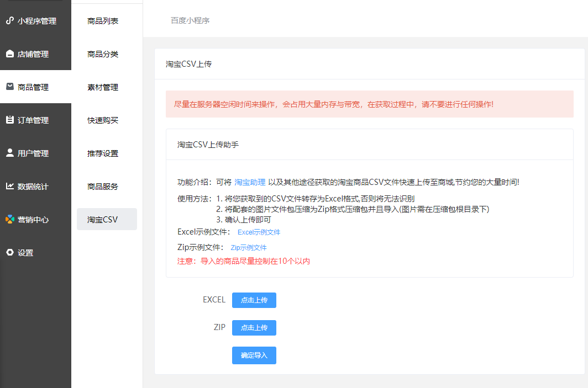The height and width of the screenshot is (388, 588).
Task: Select the 淘宝CSV submenu item
Action: [103, 219]
